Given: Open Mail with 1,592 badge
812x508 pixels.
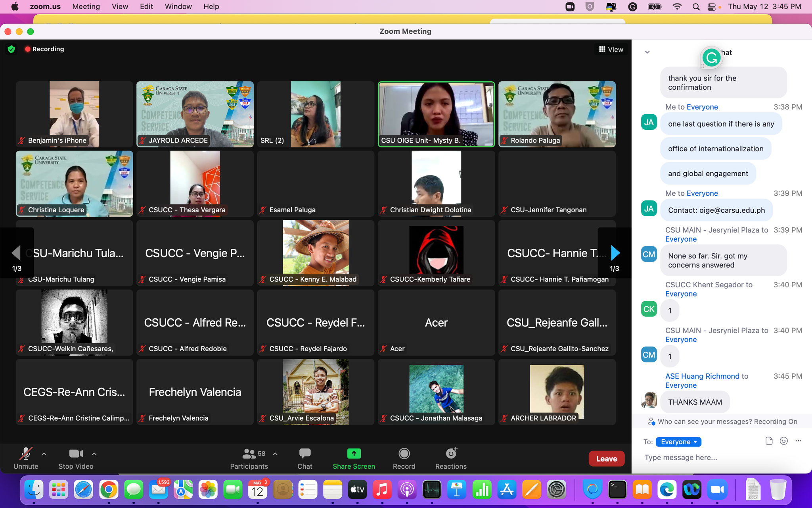Looking at the screenshot, I should pos(158,490).
